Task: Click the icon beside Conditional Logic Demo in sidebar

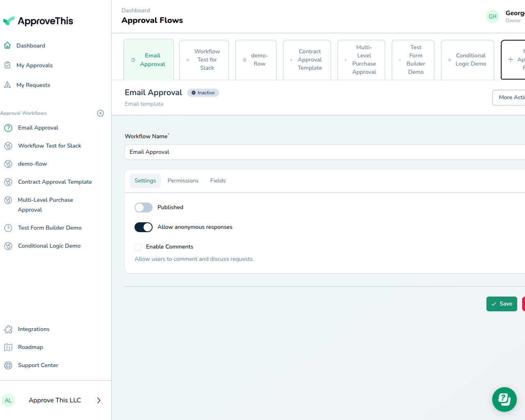Action: point(8,246)
